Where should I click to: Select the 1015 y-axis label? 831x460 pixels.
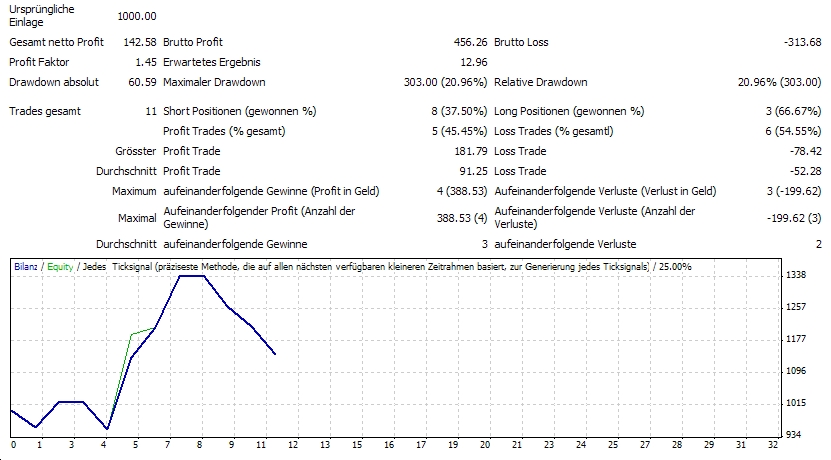tap(795, 403)
